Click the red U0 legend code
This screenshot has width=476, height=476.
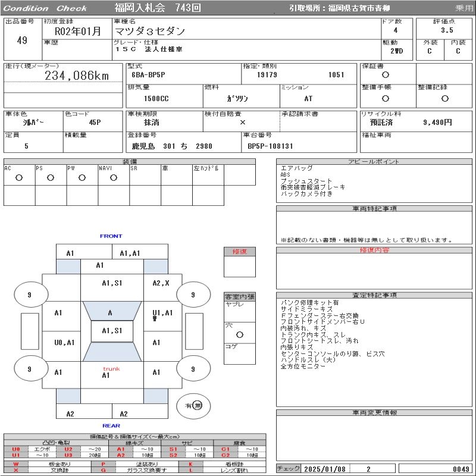[16, 449]
